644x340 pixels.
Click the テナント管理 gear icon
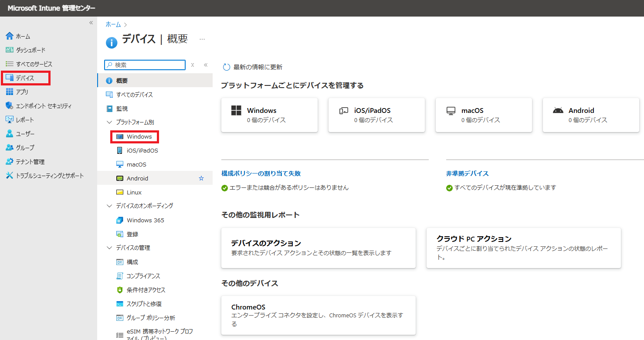[10, 162]
